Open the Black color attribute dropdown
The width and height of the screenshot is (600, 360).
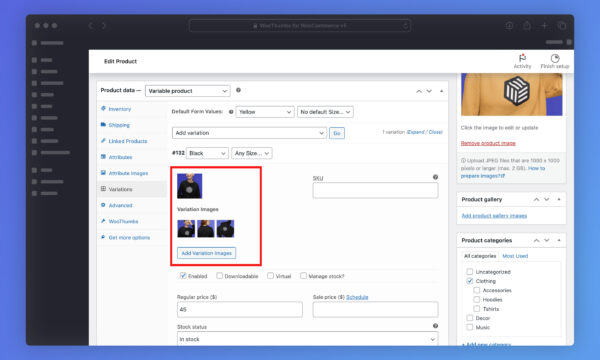[x=207, y=153]
